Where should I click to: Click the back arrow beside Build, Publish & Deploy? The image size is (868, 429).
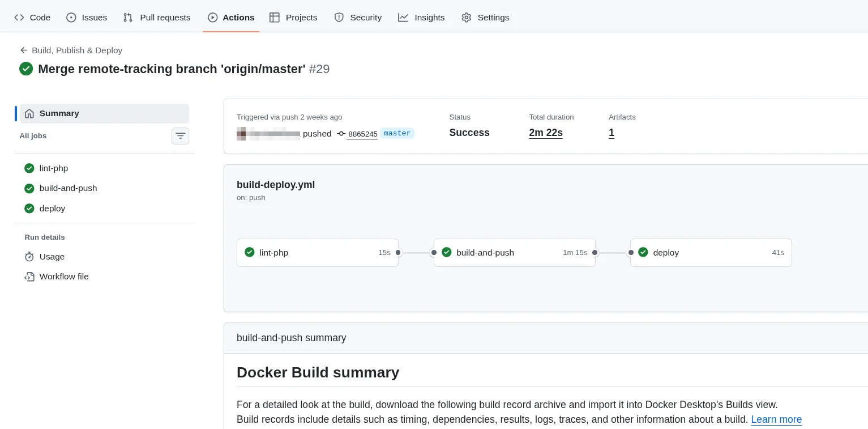coord(24,50)
